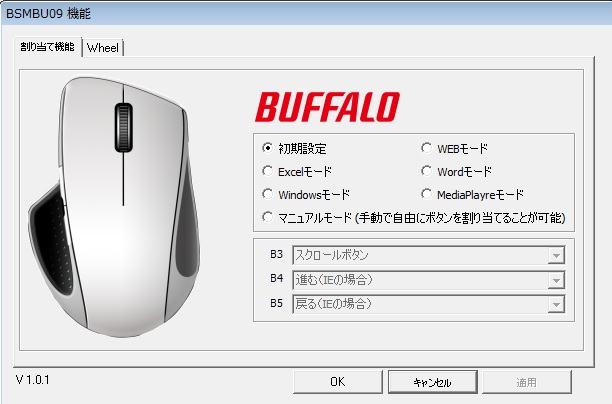Screen dimensions: 612x404
Task: Click the BUFFALO logo
Action: coord(327,107)
